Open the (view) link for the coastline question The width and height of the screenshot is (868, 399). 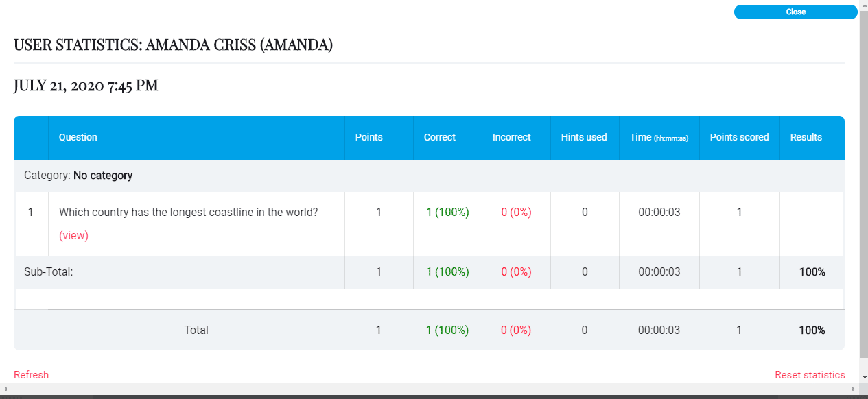click(x=73, y=235)
